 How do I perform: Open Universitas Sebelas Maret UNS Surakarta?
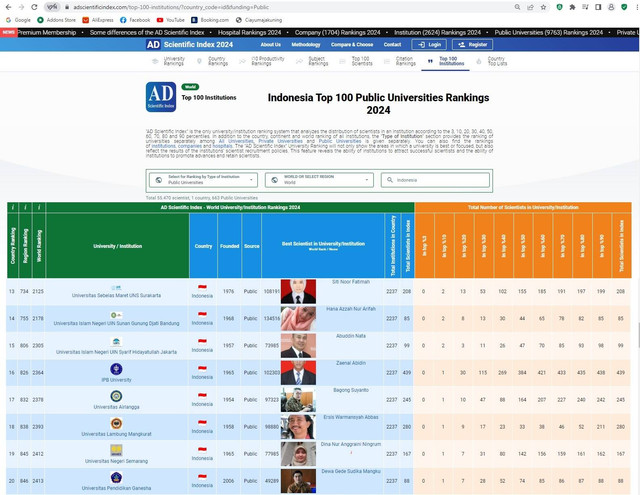tap(116, 295)
